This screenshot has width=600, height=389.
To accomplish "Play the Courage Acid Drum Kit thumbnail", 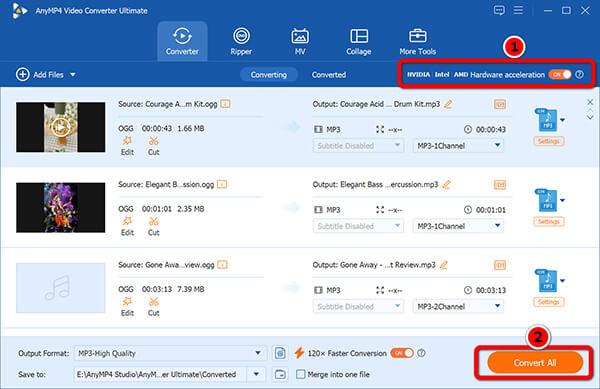I will pos(60,127).
